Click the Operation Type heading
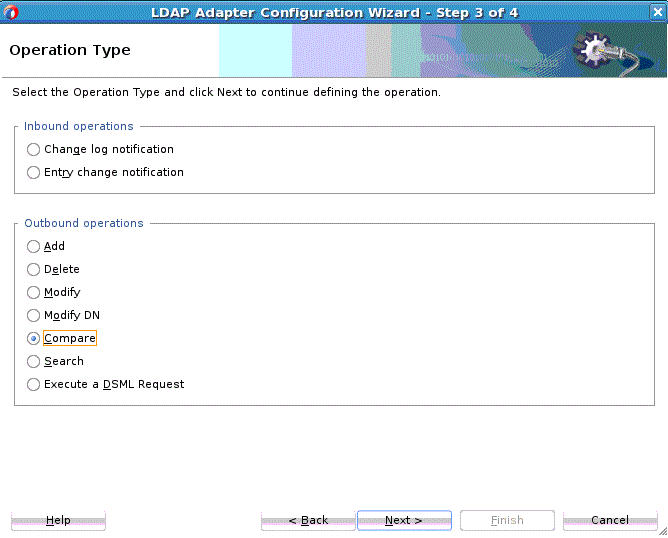 click(70, 51)
